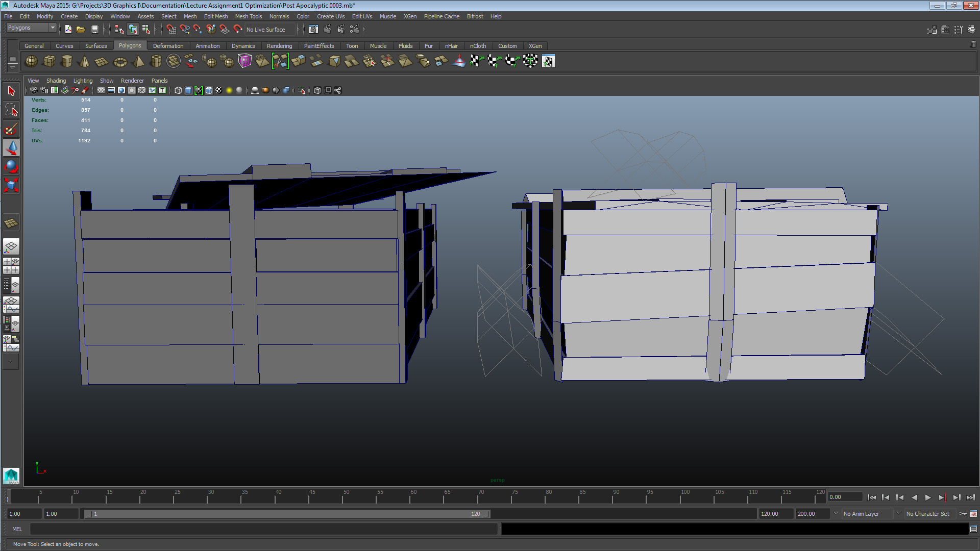Select the Rotate tool in the toolbox
The height and width of the screenshot is (551, 980).
coord(11,166)
